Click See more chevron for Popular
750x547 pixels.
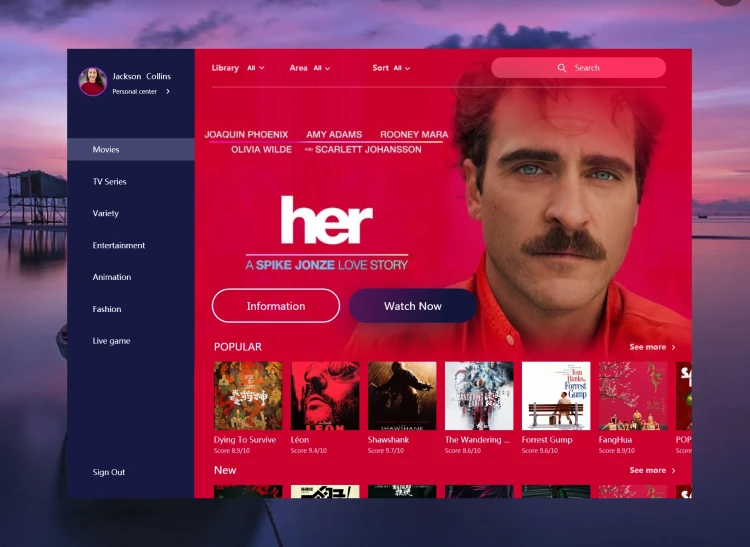coord(673,347)
